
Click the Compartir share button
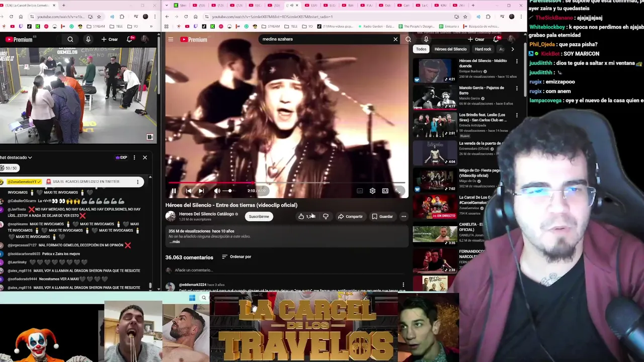[350, 217]
